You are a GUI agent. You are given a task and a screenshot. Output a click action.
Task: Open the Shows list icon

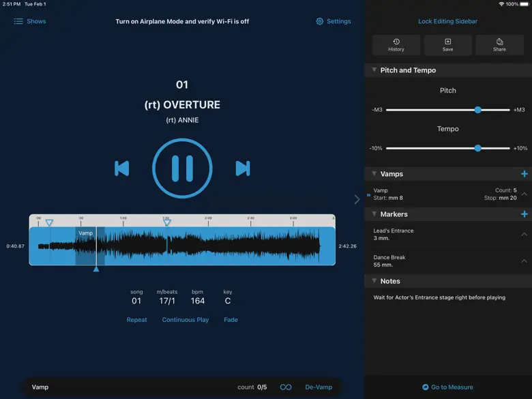[x=18, y=21]
